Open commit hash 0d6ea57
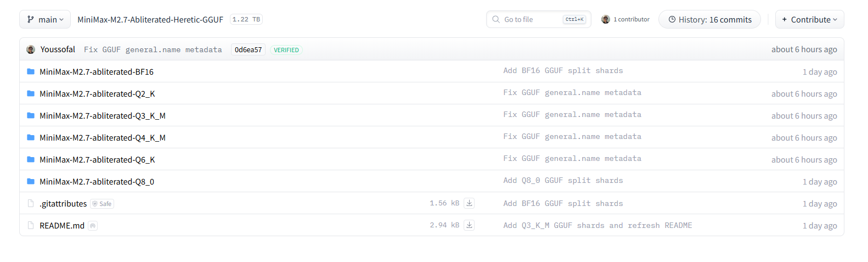 (x=248, y=49)
